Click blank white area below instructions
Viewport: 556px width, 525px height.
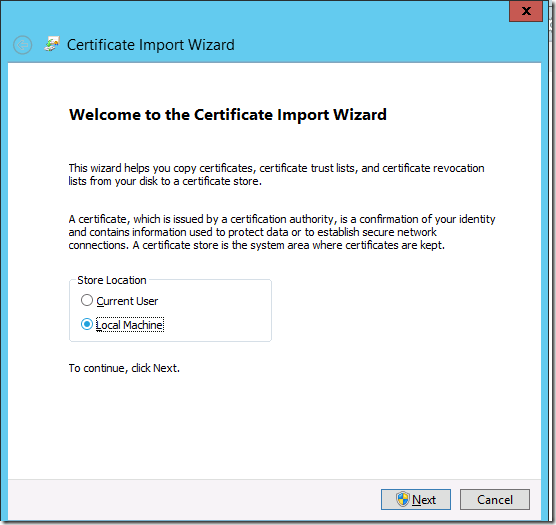pyautogui.click(x=273, y=425)
